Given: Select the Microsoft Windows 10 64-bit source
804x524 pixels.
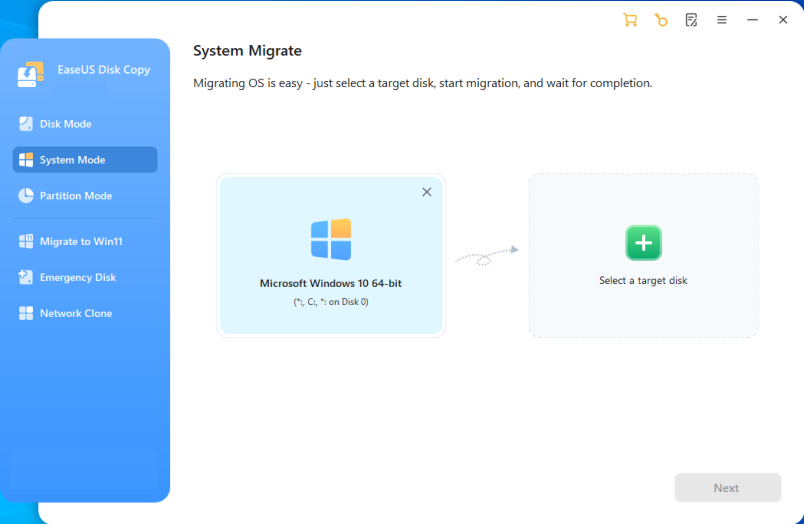Looking at the screenshot, I should [331, 255].
